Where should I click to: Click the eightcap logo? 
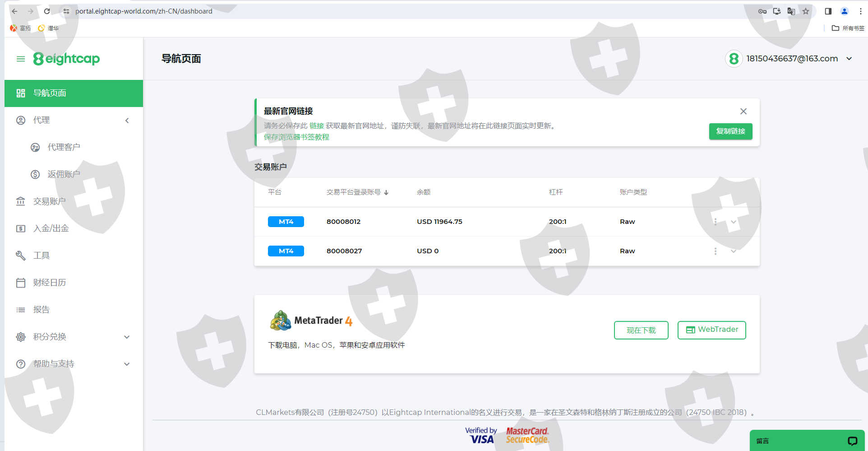tap(66, 59)
